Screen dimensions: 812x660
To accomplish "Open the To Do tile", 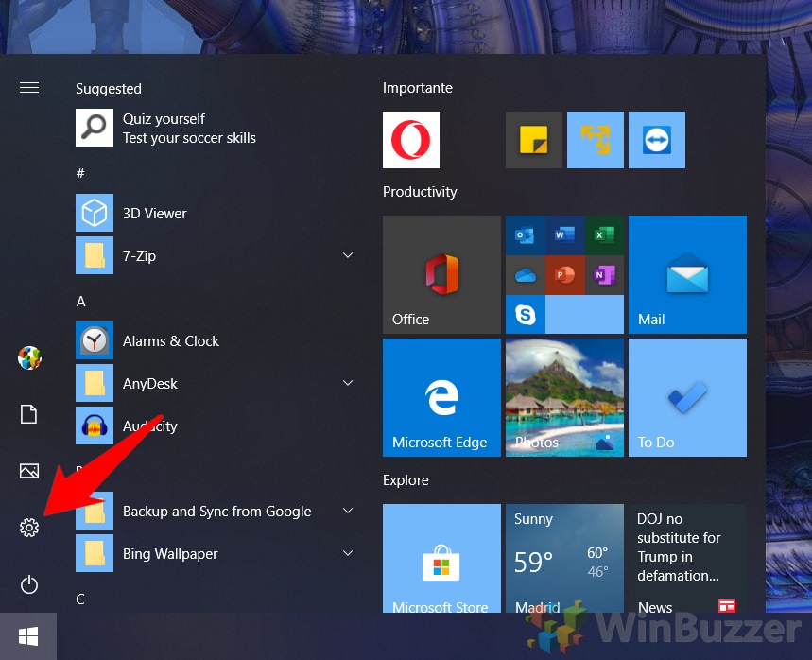I will point(688,397).
